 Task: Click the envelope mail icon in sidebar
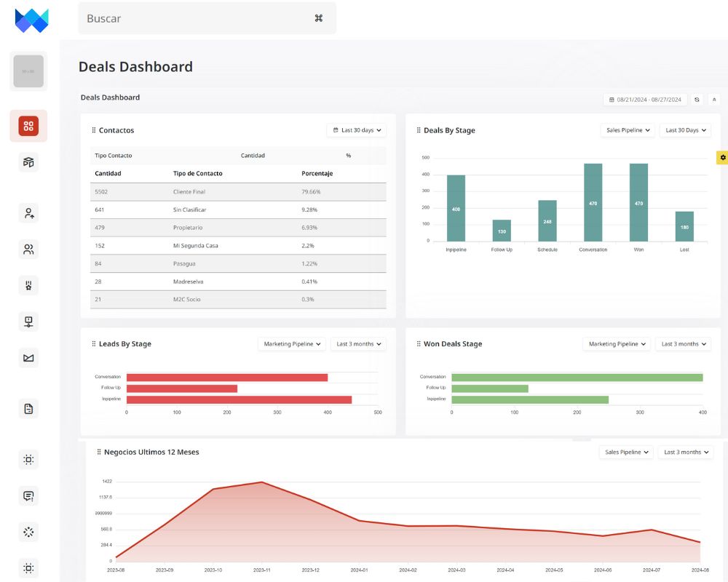click(28, 358)
